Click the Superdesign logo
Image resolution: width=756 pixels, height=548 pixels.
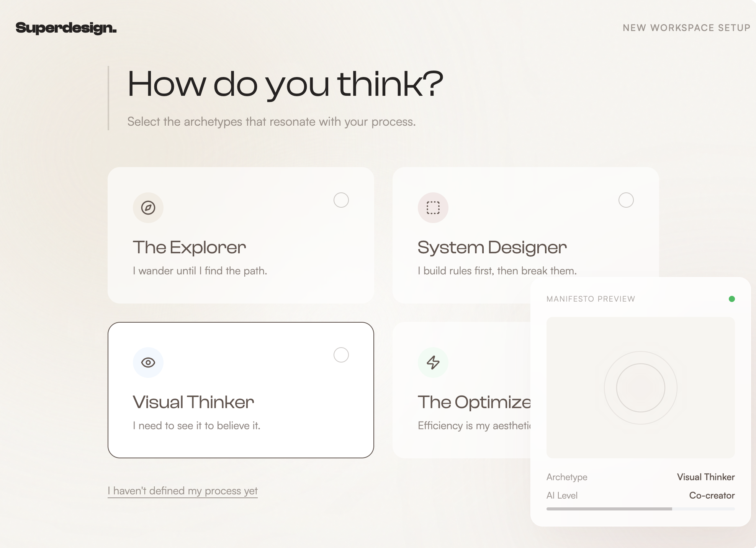point(66,28)
